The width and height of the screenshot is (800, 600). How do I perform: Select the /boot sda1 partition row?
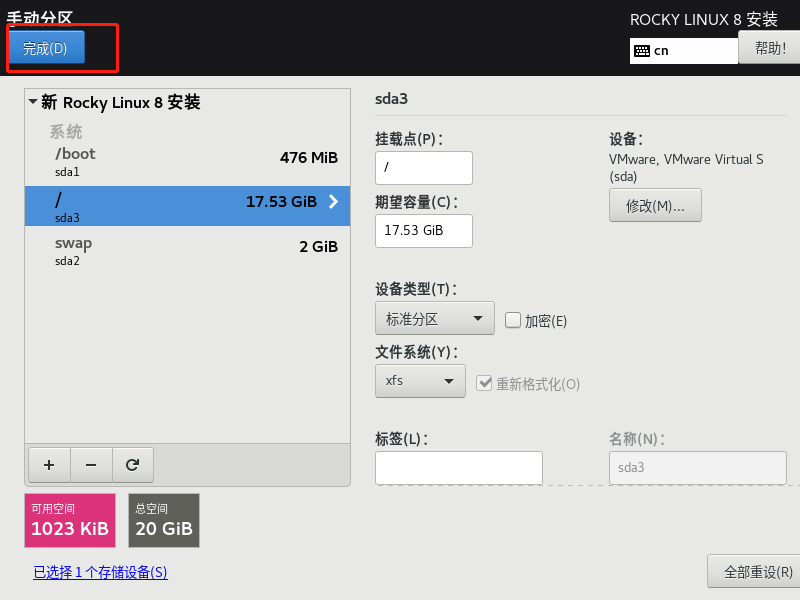coord(187,162)
